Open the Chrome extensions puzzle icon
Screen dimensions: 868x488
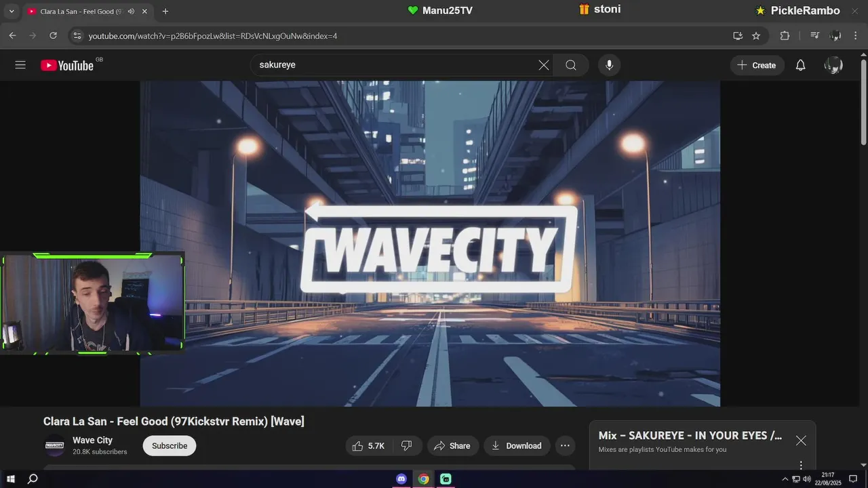pyautogui.click(x=785, y=36)
